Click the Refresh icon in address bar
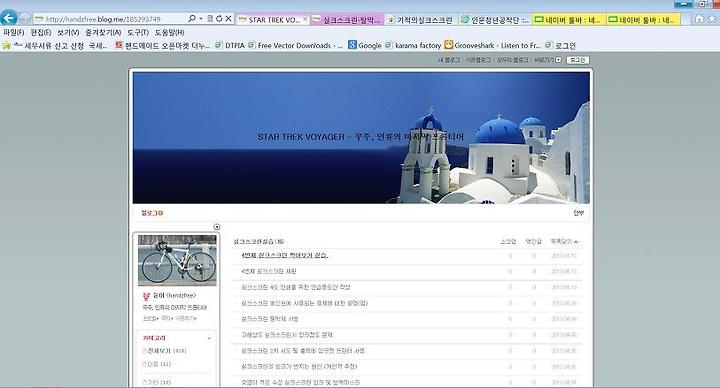This screenshot has width=720, height=388. [x=219, y=18]
